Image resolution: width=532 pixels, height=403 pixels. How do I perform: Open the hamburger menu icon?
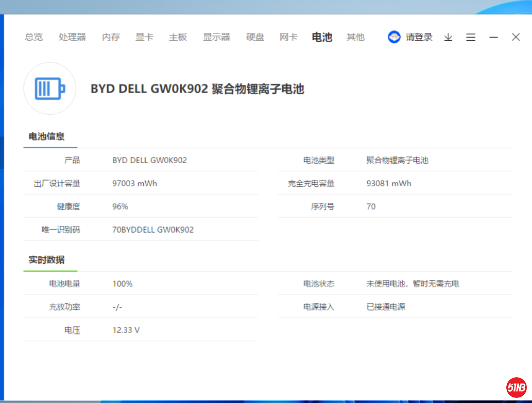tap(471, 37)
